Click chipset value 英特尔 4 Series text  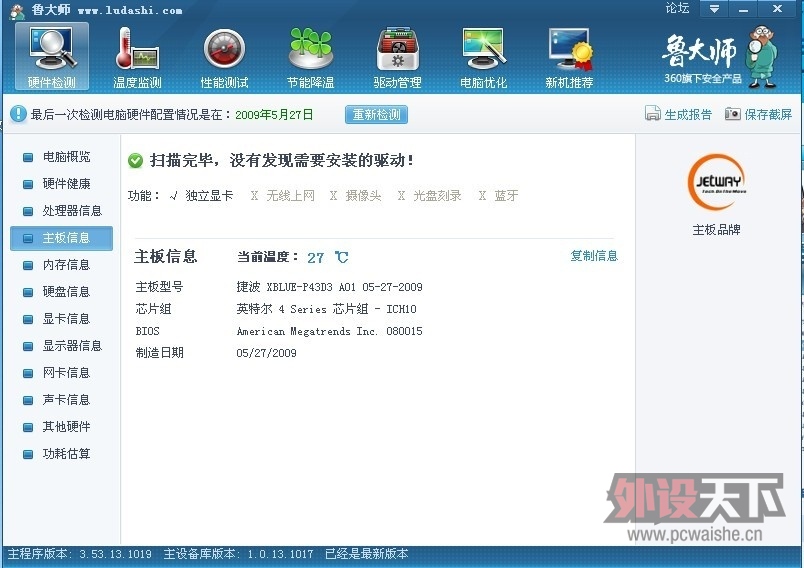[326, 309]
